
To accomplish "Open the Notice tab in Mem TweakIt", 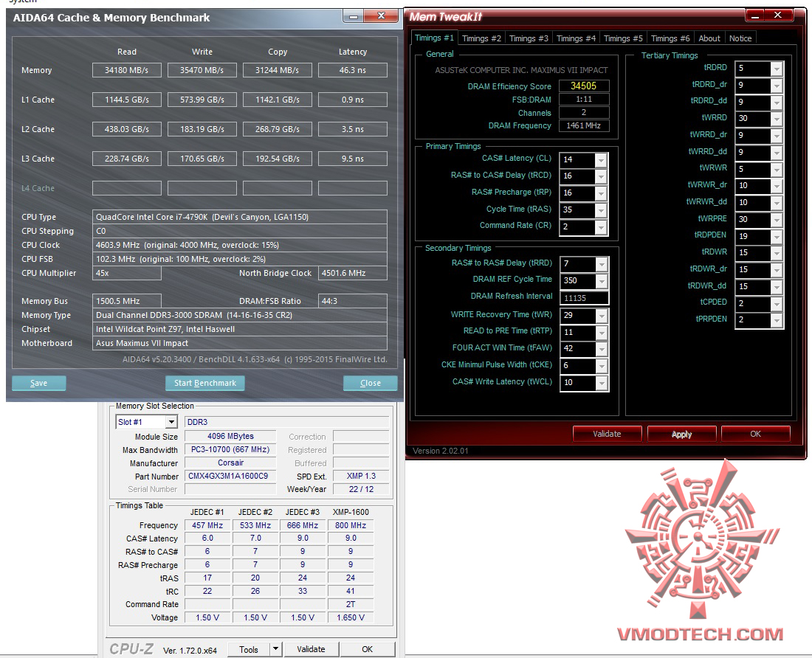I will 740,38.
